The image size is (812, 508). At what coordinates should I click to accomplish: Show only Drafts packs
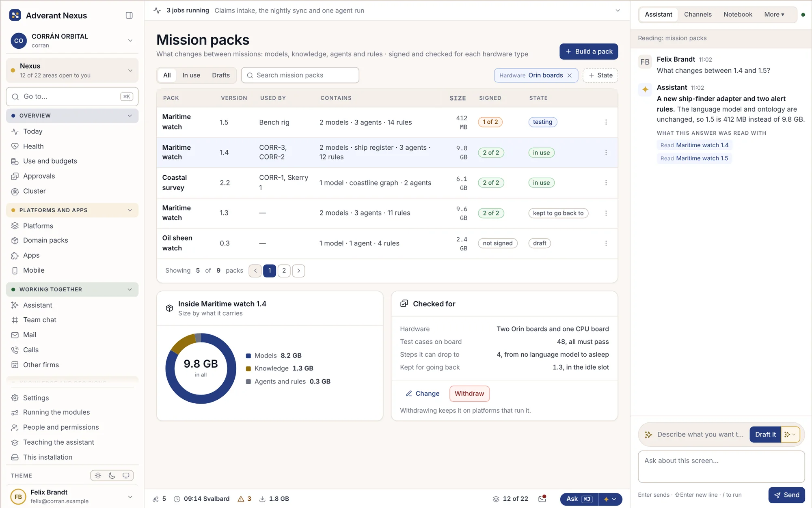click(x=221, y=75)
